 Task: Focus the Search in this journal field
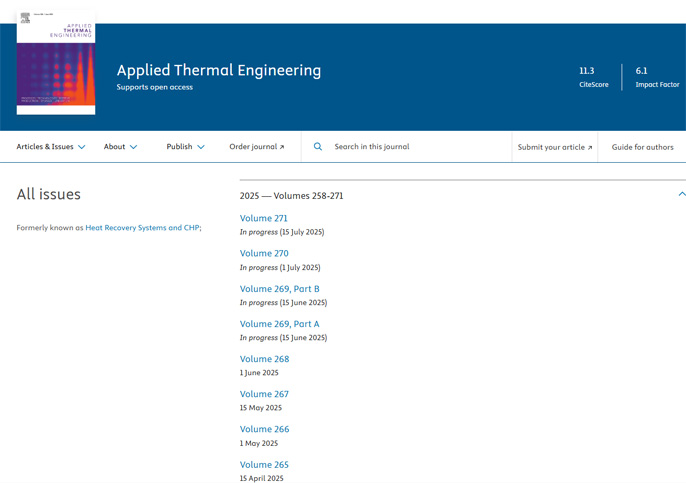click(x=406, y=147)
